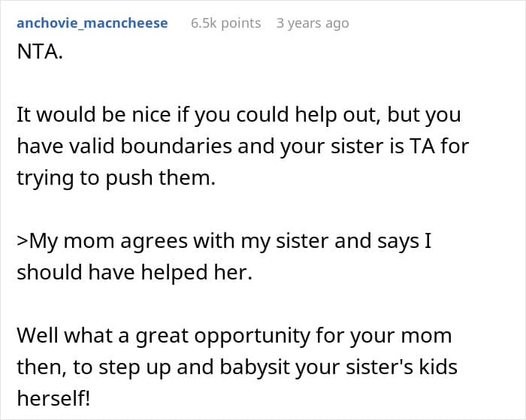Click the line 'should have helped her.'
This screenshot has width=526, height=420.
click(135, 272)
